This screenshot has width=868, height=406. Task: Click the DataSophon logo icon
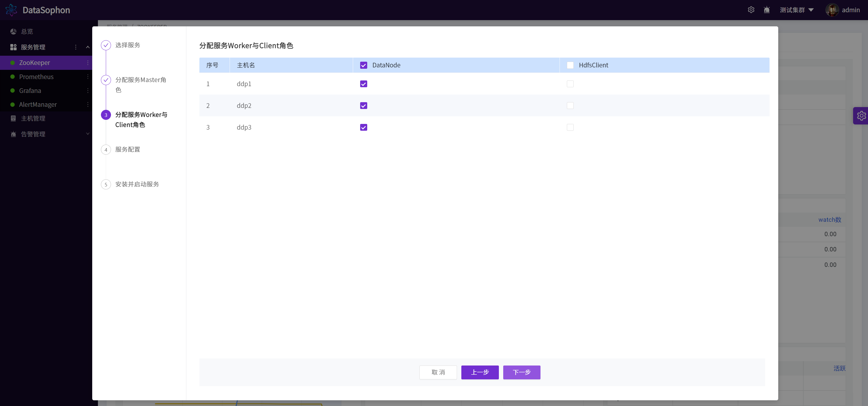[11, 10]
